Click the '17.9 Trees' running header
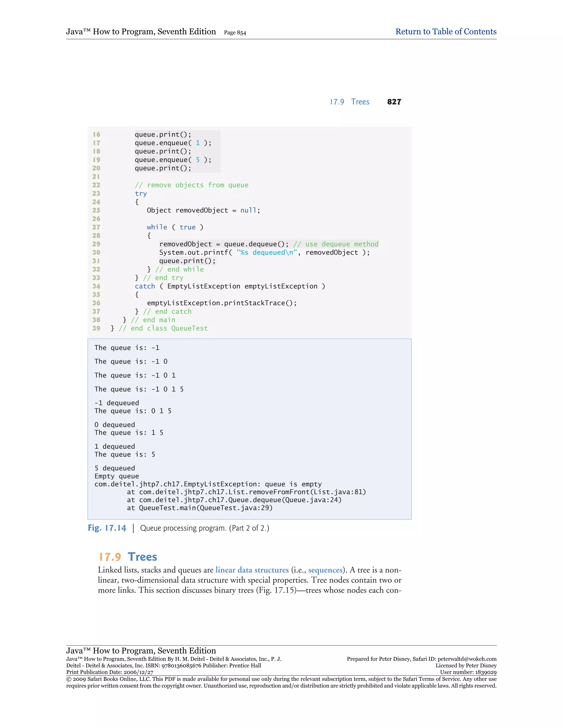Screen dimensions: 563x728 (350, 102)
